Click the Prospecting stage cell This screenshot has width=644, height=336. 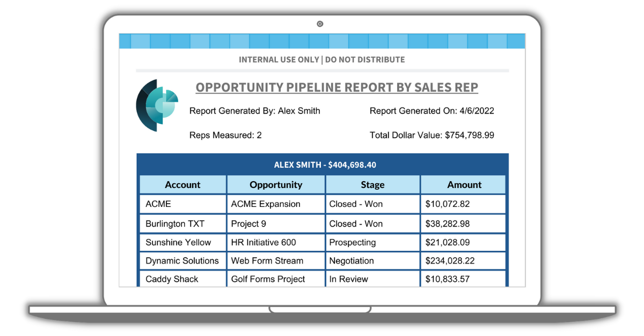[x=372, y=242]
